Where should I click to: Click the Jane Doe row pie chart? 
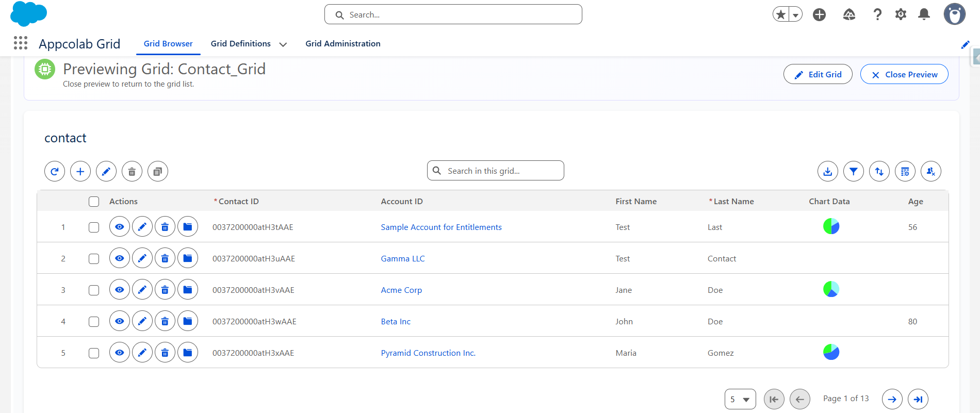click(831, 289)
